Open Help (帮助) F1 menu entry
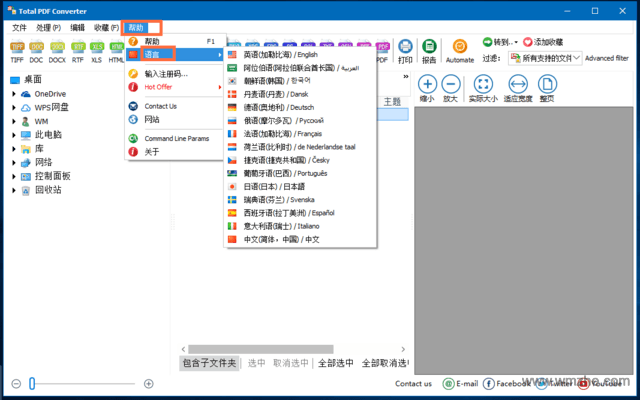640x400 pixels. click(176, 41)
